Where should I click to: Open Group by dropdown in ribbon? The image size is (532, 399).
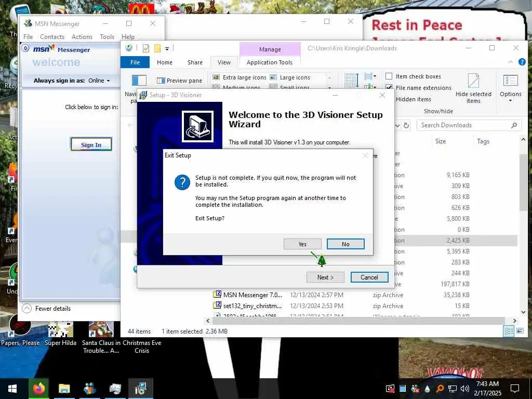coord(370,77)
